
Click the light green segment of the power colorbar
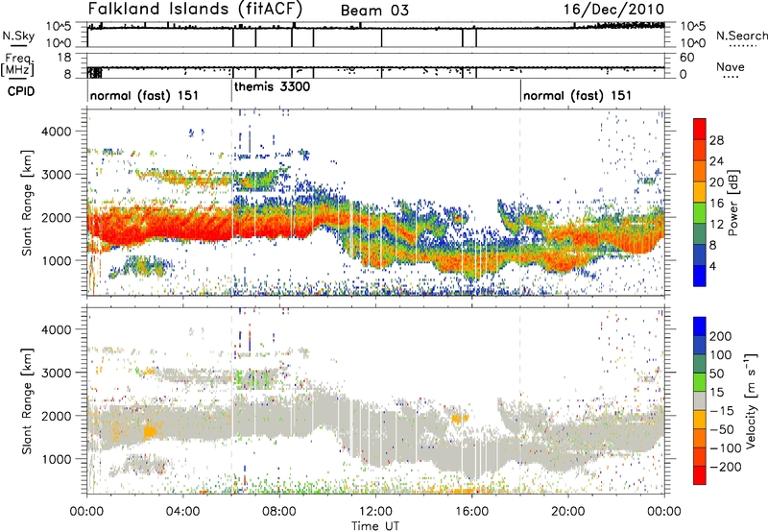click(x=700, y=212)
